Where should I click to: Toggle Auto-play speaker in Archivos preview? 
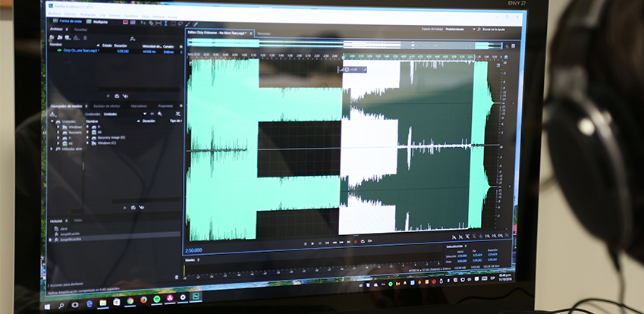pos(125,96)
